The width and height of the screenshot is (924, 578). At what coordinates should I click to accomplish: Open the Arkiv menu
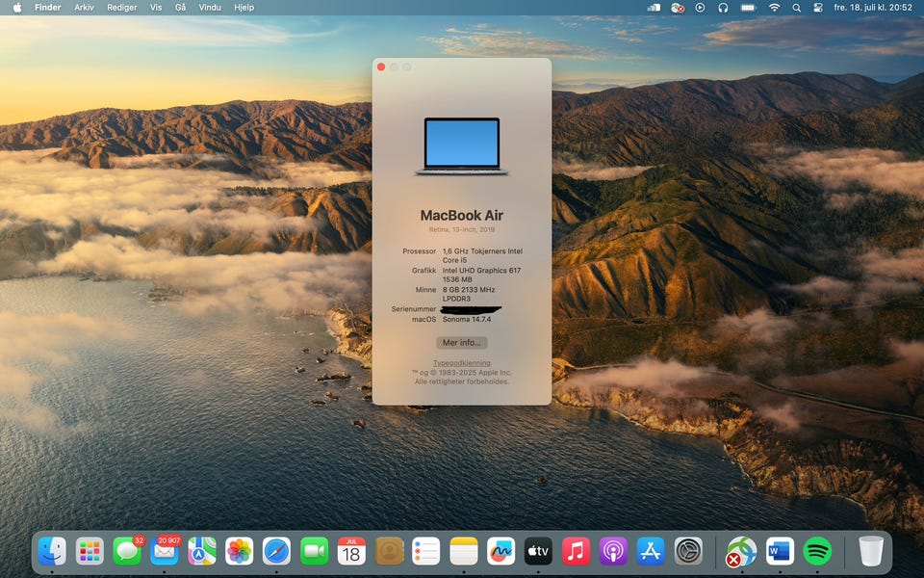tap(84, 8)
